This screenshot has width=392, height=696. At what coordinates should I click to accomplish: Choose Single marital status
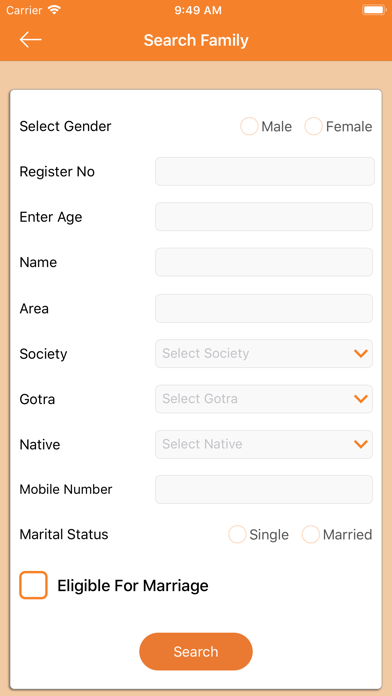(237, 534)
